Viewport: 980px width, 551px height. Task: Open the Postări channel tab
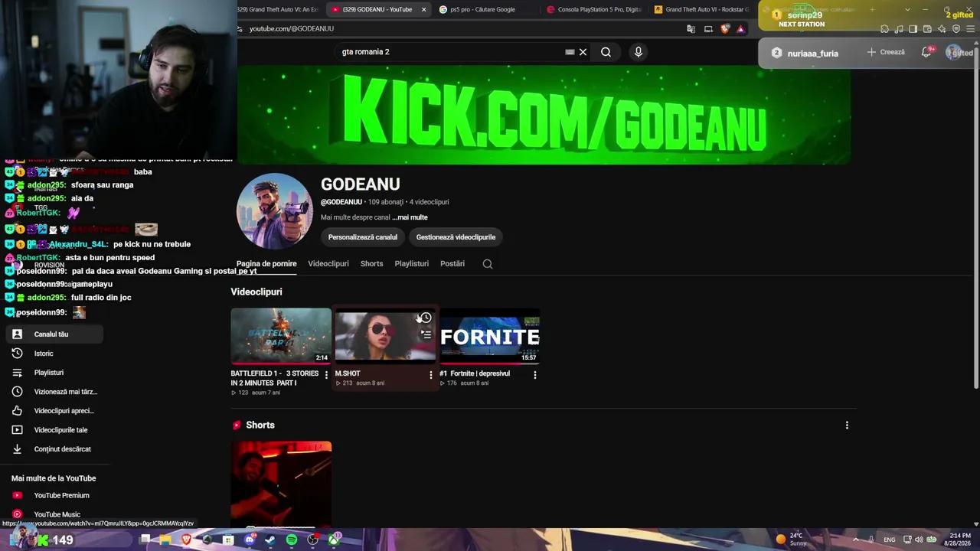pos(452,263)
